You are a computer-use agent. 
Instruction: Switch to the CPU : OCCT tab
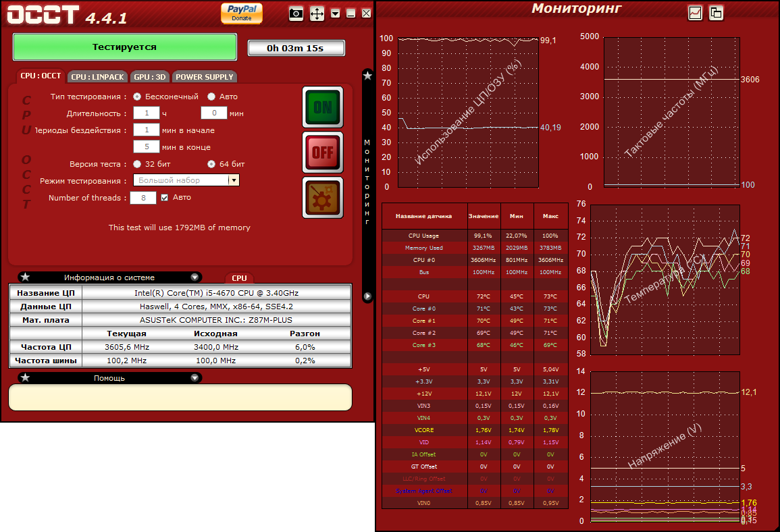[41, 76]
